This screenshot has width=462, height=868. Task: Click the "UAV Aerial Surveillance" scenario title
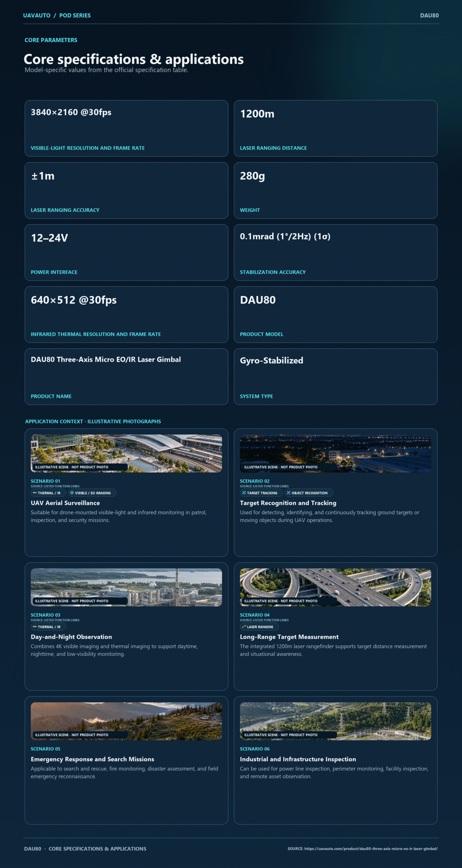[x=65, y=503]
